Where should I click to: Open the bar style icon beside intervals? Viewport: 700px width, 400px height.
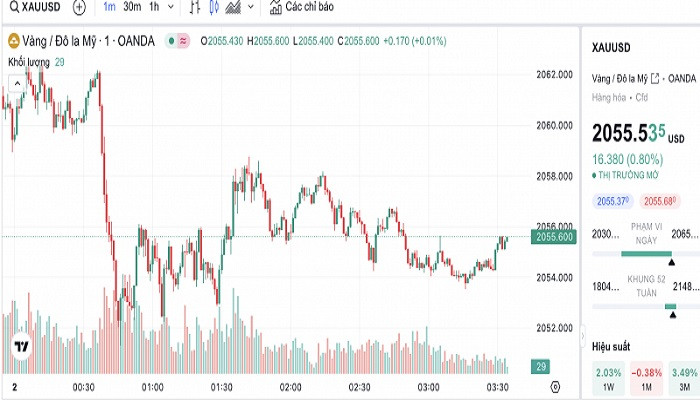193,7
